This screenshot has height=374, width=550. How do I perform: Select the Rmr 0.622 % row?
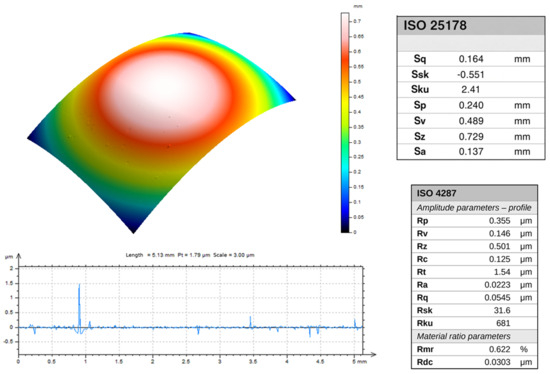(474, 349)
